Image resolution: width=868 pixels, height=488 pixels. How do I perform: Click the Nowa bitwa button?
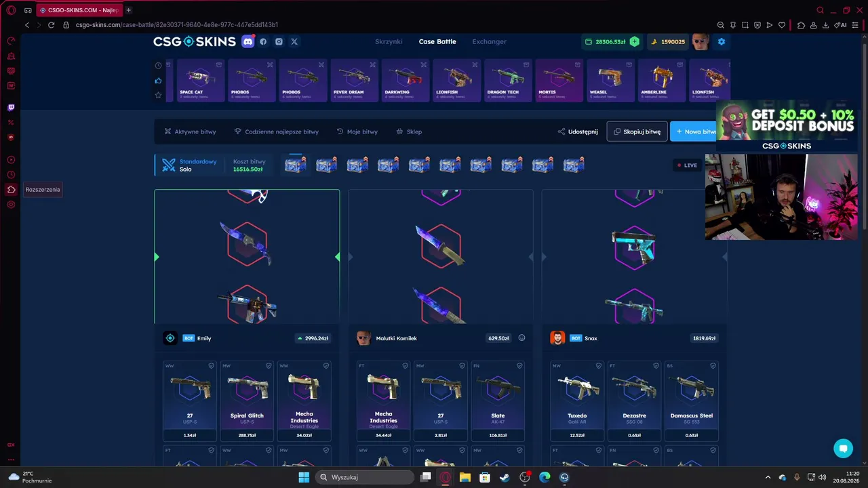point(694,131)
